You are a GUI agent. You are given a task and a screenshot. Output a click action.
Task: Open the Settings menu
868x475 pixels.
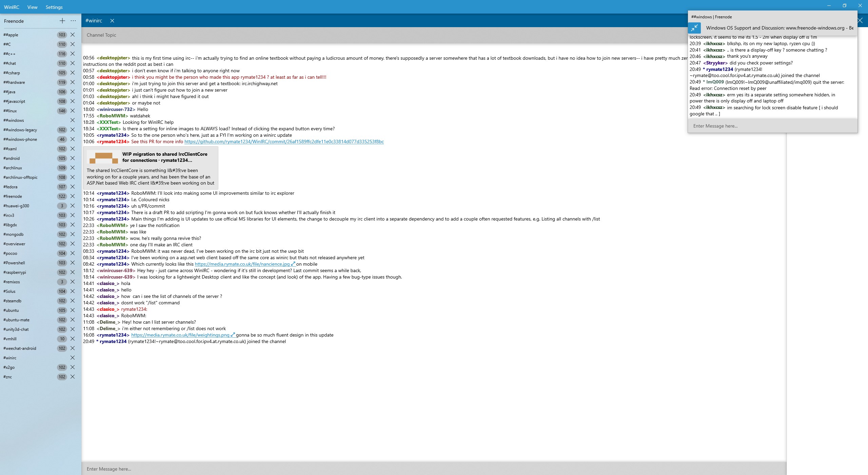(54, 7)
